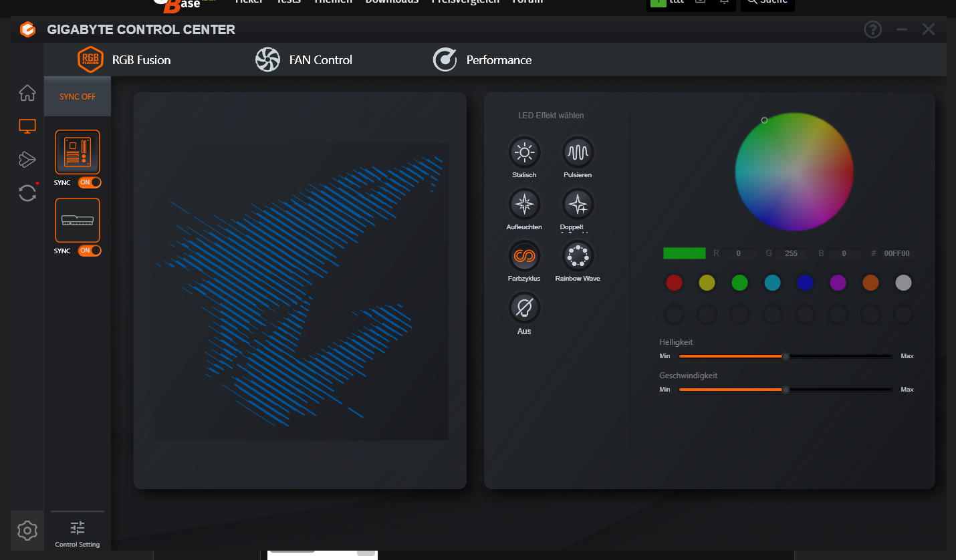Toggle motherboard SYNC switch
This screenshot has height=560, width=956.
(90, 182)
